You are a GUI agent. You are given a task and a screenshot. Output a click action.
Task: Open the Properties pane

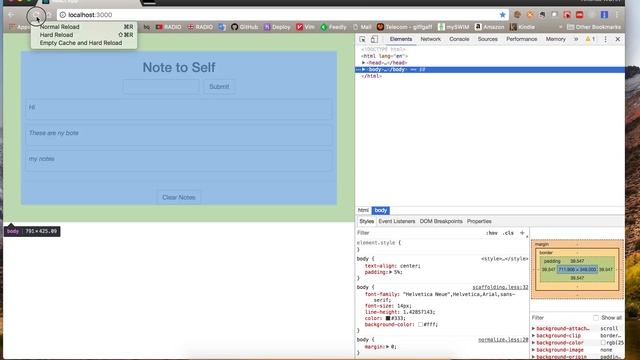click(x=479, y=221)
